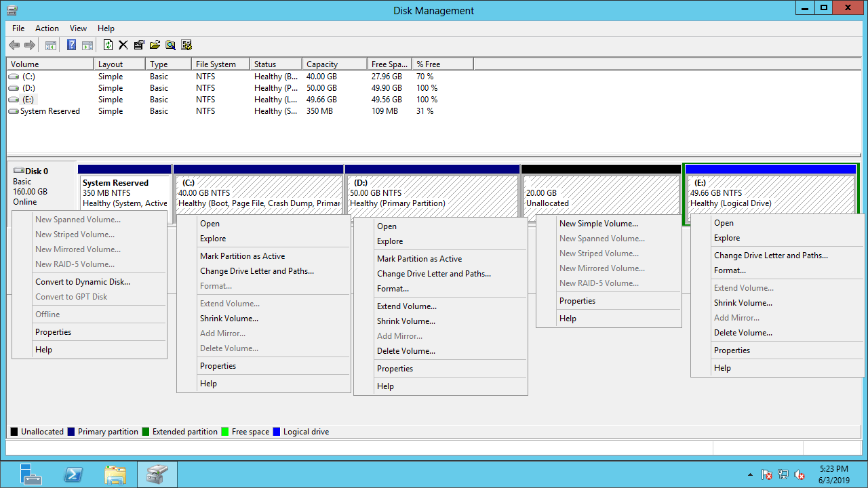Open Server Manager from the taskbar
This screenshot has height=488, width=868.
31,474
